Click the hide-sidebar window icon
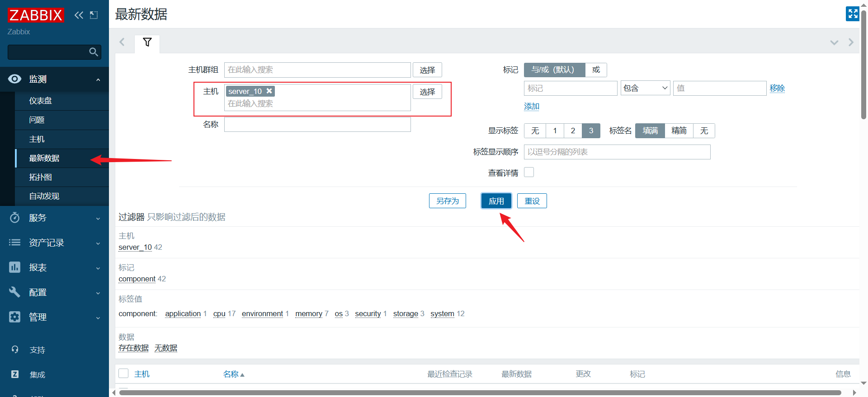Screen dimensions: 868x397 tap(94, 15)
